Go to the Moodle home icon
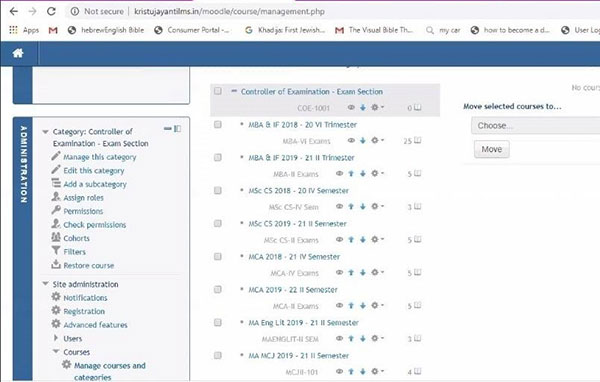The width and height of the screenshot is (600, 382). click(x=18, y=53)
